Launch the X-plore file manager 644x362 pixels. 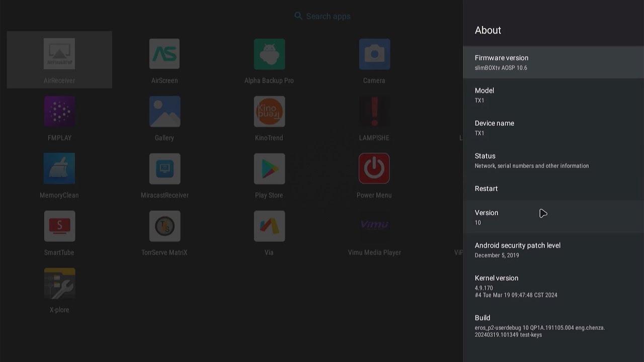point(59,283)
